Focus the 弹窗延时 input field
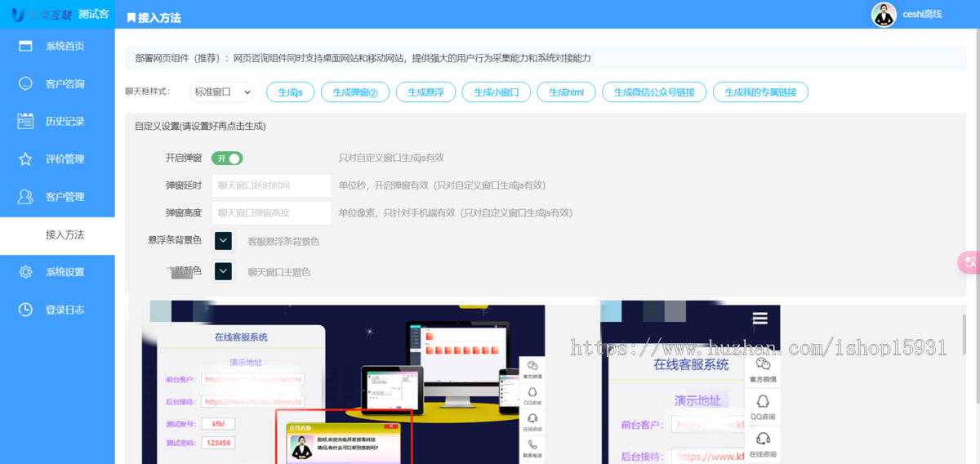The height and width of the screenshot is (464, 980). click(271, 185)
